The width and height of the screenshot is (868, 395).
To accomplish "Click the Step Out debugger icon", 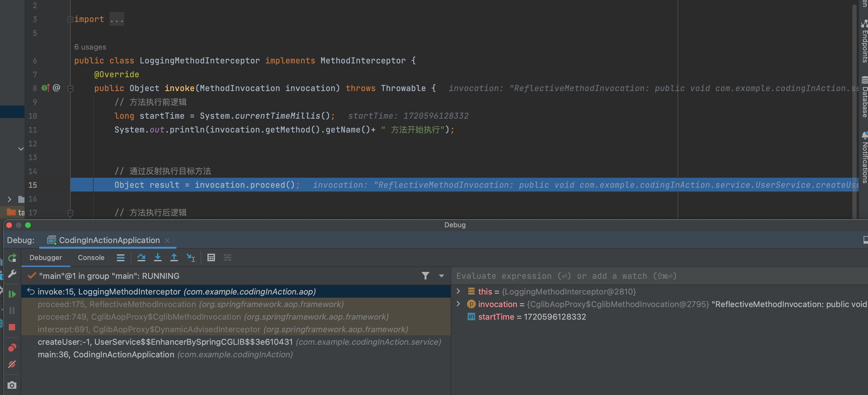I will coord(174,257).
